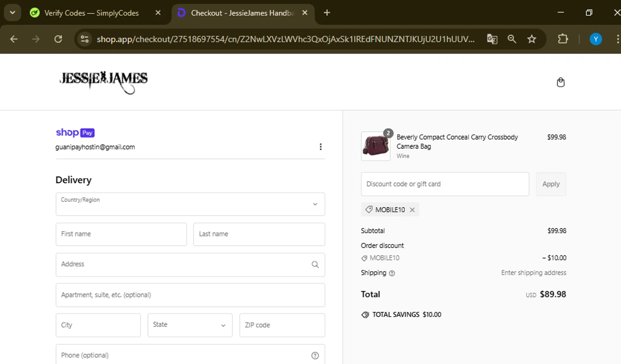Open the Chrome profile avatar Y

(x=596, y=39)
